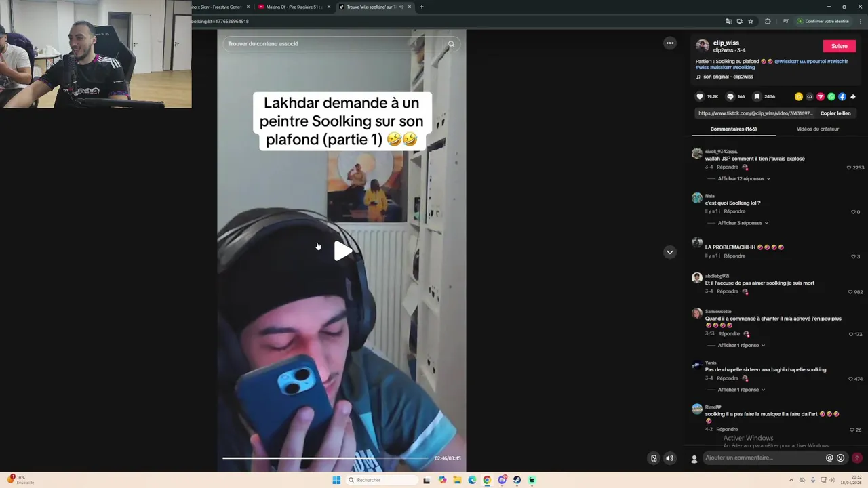The height and width of the screenshot is (488, 868).
Task: Open a new browser tab with plus
Action: [422, 7]
